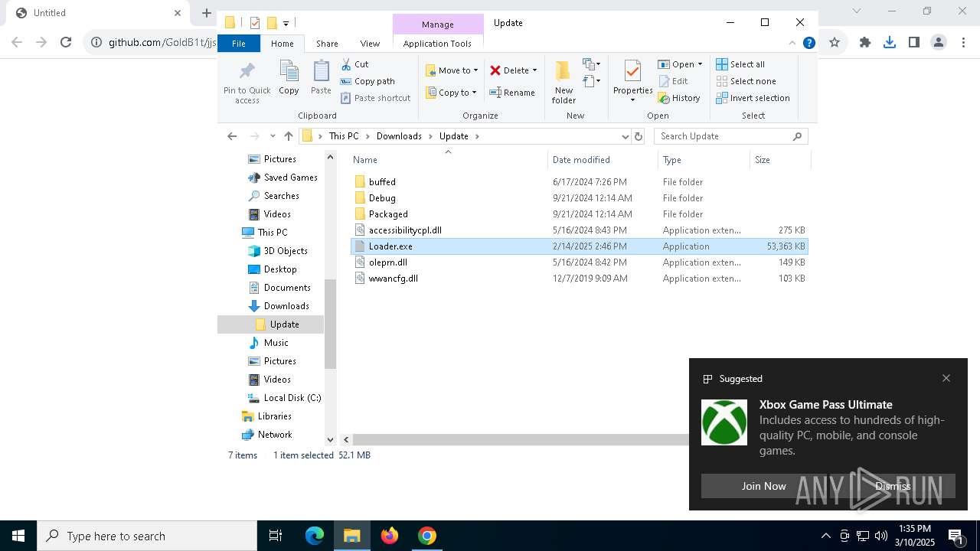
Task: Click Copy path in Clipboard group
Action: click(367, 81)
